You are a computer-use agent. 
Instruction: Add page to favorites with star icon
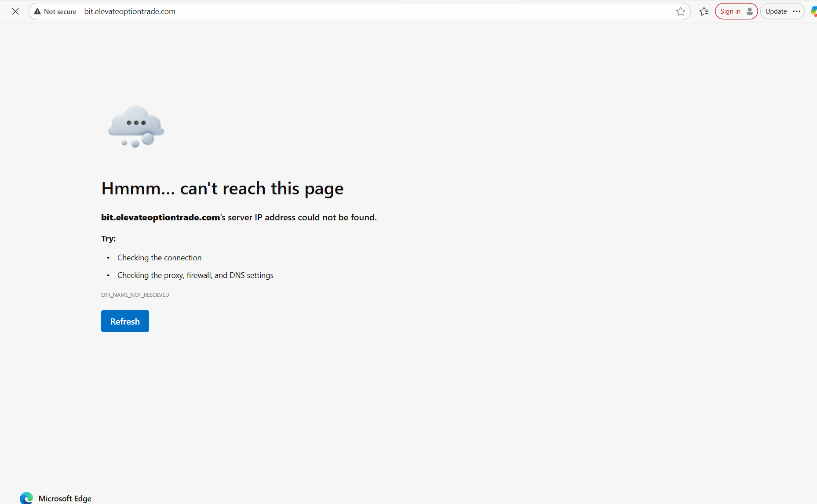[x=680, y=11]
